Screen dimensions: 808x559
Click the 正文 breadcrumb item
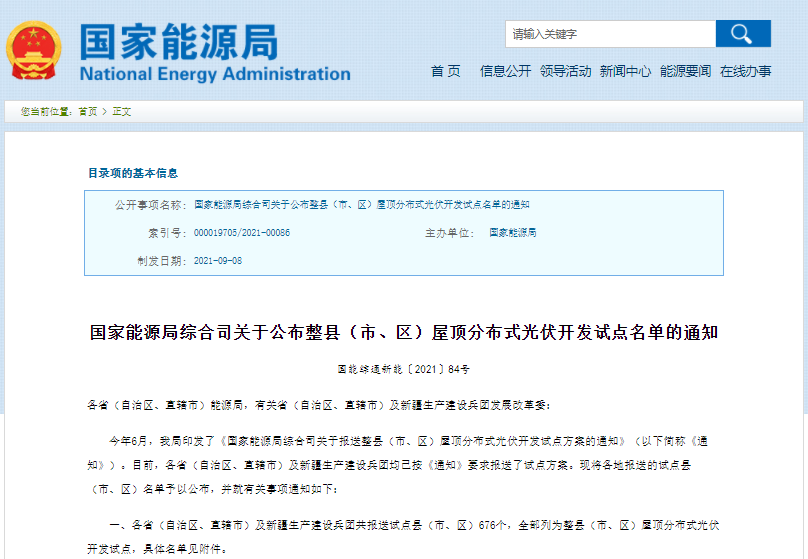(x=122, y=112)
